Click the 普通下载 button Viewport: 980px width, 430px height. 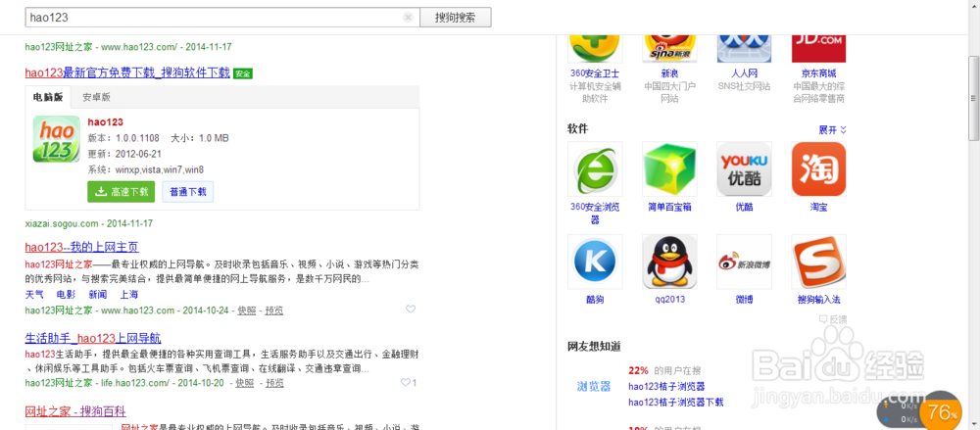tap(188, 192)
